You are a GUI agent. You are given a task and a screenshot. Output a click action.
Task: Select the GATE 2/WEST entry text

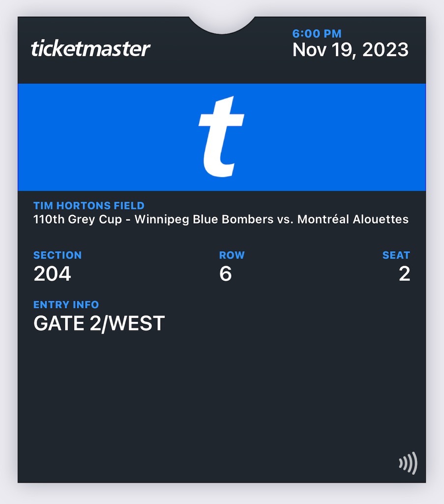click(x=99, y=323)
